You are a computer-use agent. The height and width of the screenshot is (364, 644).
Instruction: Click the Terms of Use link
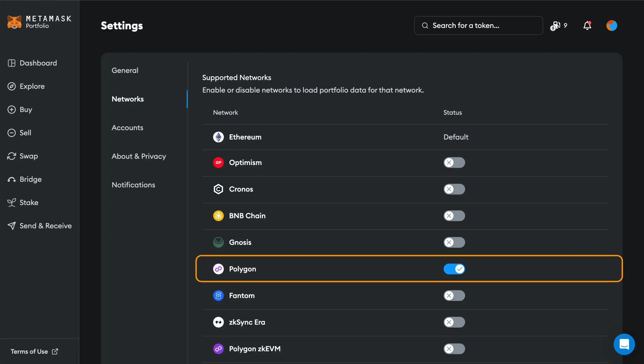[35, 351]
